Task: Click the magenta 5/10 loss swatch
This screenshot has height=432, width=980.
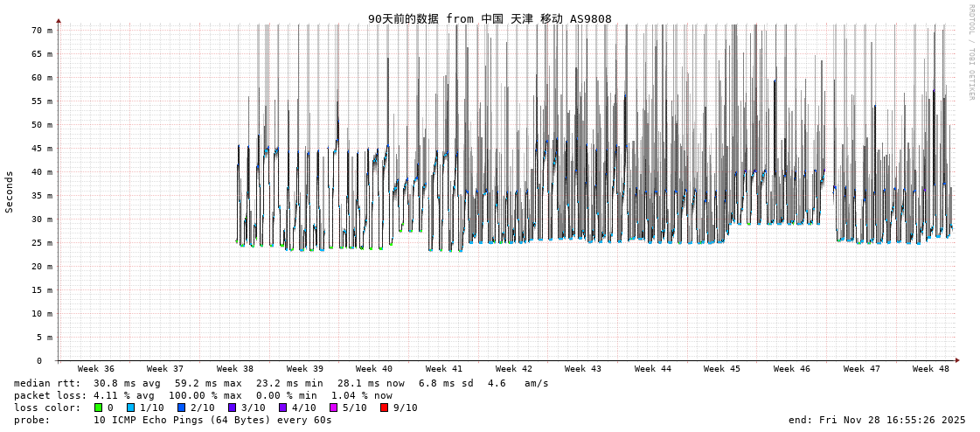Action: tap(333, 408)
